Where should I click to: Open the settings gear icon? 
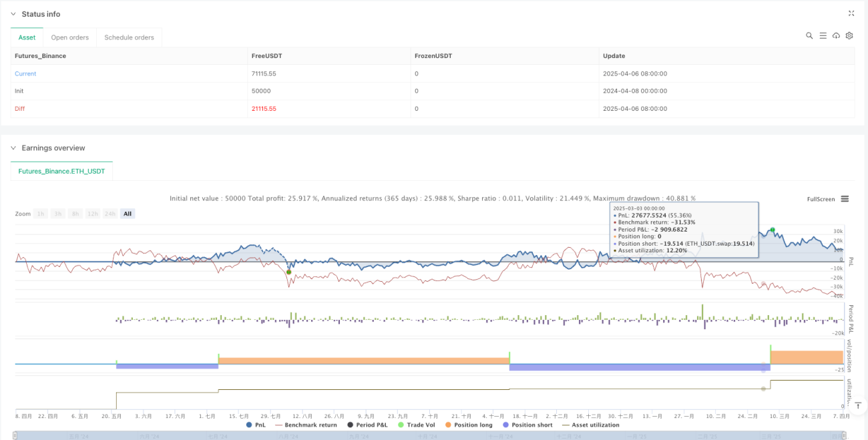(x=849, y=35)
